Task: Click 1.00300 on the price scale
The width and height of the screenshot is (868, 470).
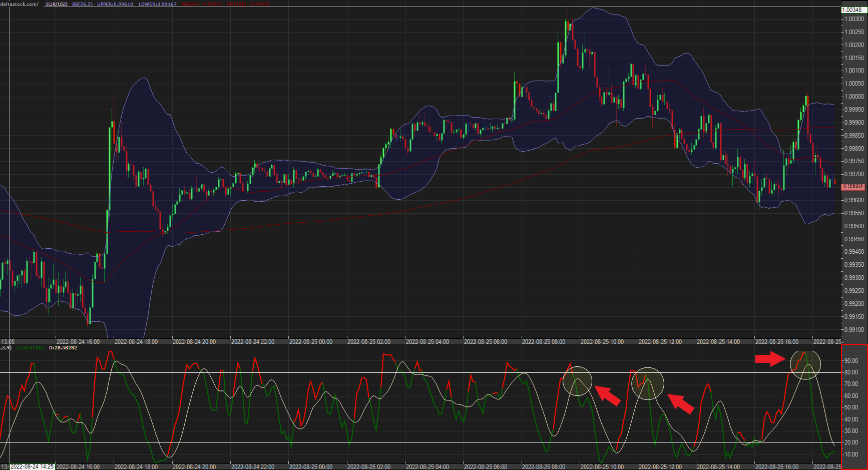Action: [x=854, y=19]
